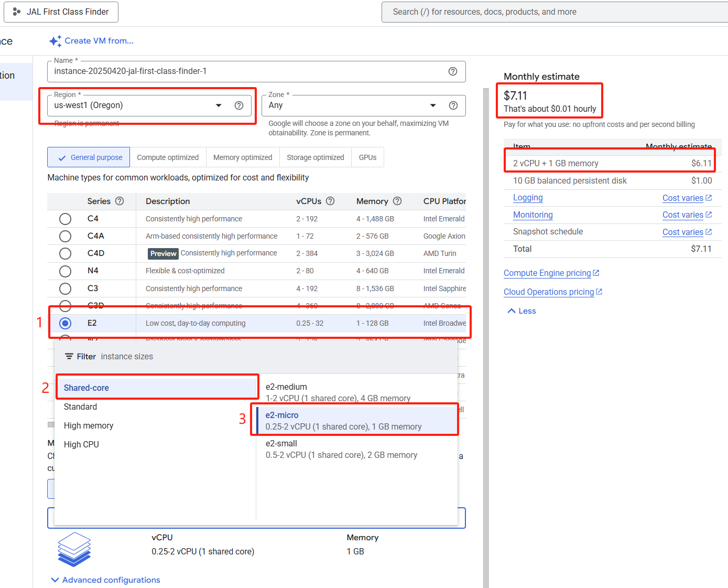
Task: Select the C4 series radio button
Action: click(x=65, y=219)
